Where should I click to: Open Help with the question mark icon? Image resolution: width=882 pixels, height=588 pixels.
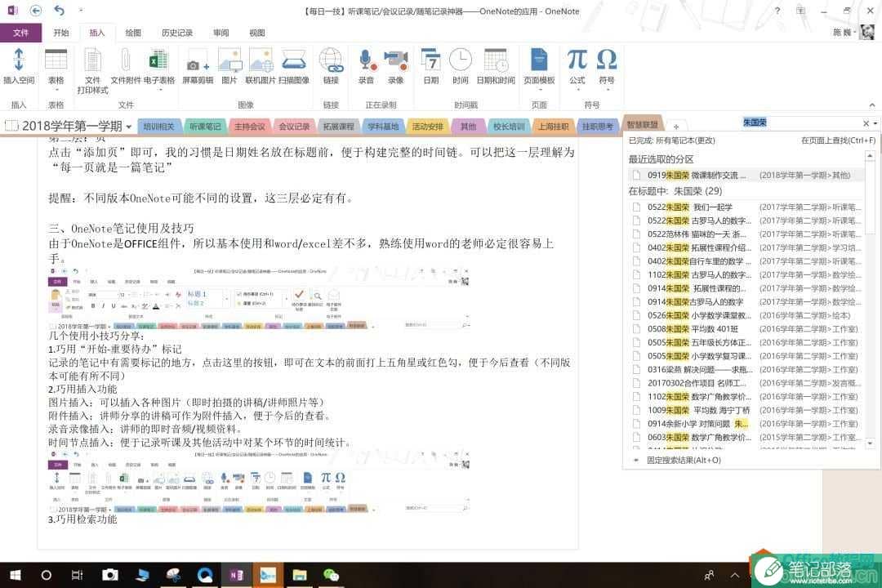(777, 11)
